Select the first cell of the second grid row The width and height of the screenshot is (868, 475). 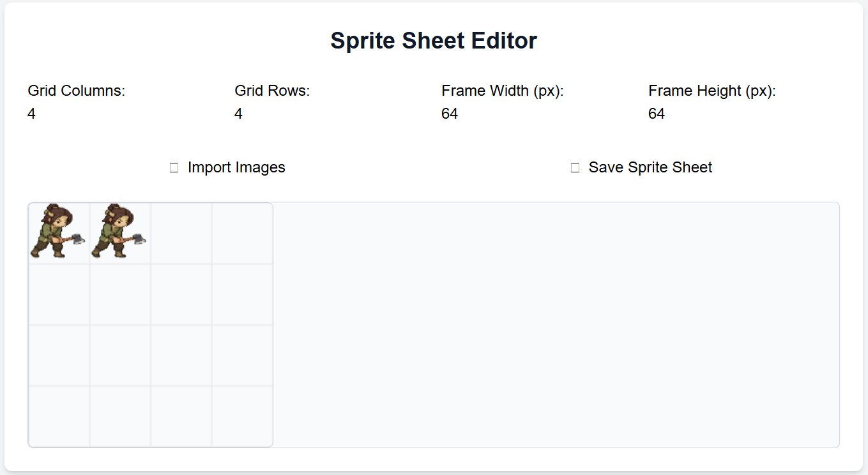coord(59,294)
